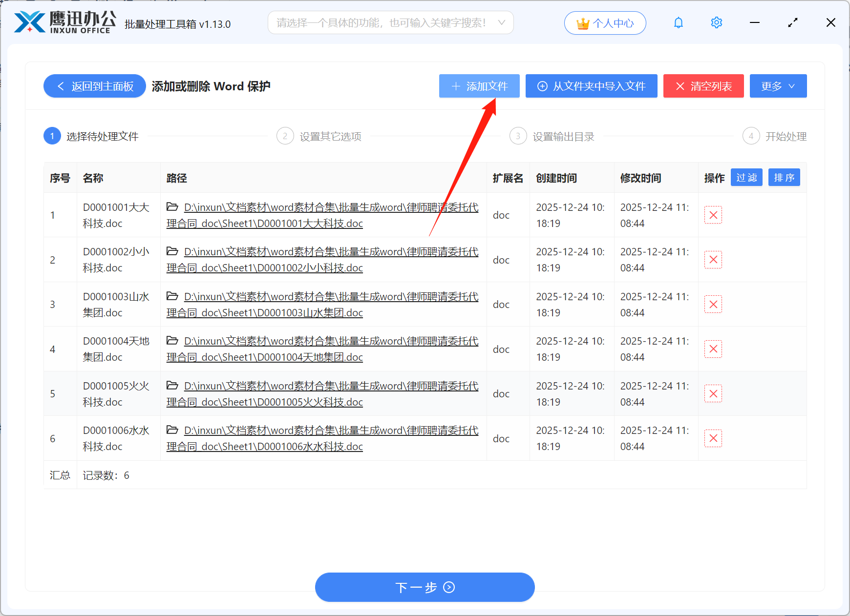Click 从文件夹中导入文件 button
The height and width of the screenshot is (616, 850).
(x=592, y=86)
